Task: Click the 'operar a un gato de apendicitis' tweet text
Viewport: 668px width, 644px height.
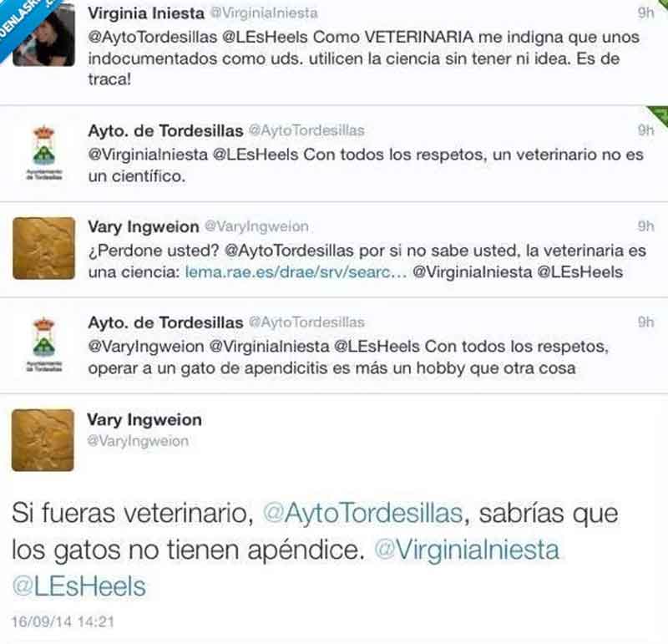Action: click(x=348, y=357)
